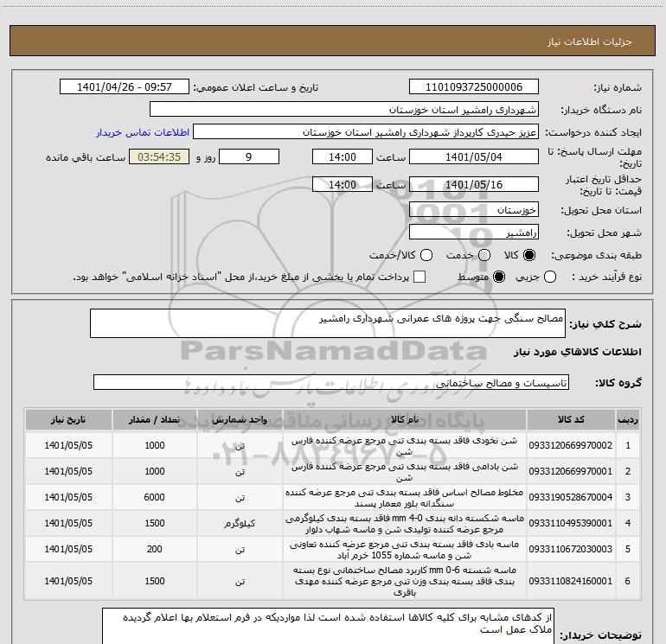Image resolution: width=666 pixels, height=644 pixels.
Task: Click the general description box مصالح سنگی
Action: coord(328,323)
